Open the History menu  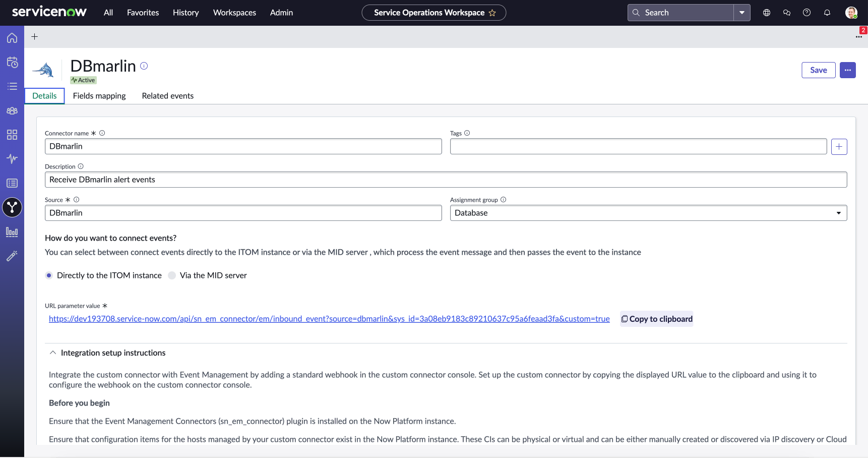[185, 13]
